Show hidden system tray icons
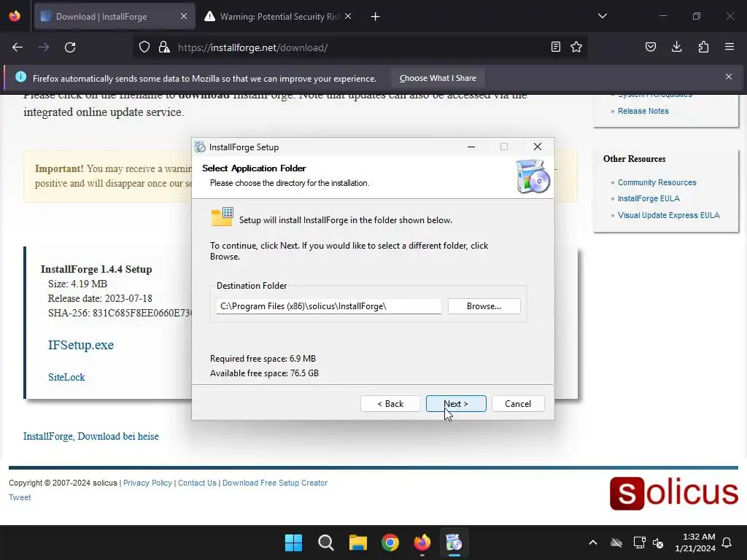 pyautogui.click(x=593, y=542)
